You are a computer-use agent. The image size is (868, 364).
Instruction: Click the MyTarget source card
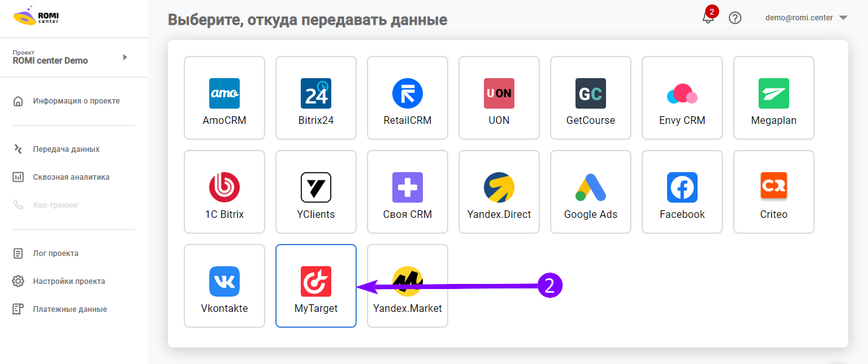coord(316,286)
